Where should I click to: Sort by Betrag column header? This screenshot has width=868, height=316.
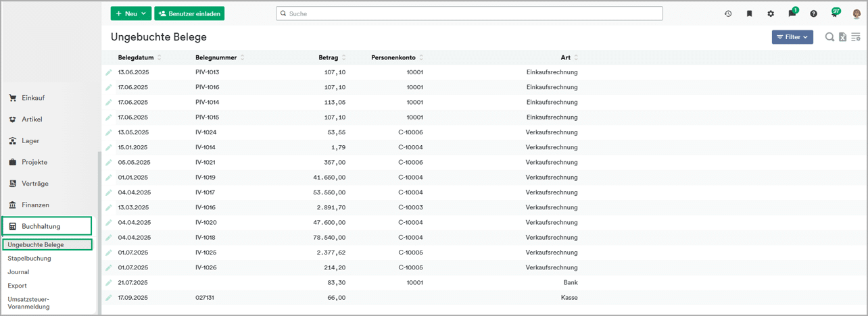[329, 57]
